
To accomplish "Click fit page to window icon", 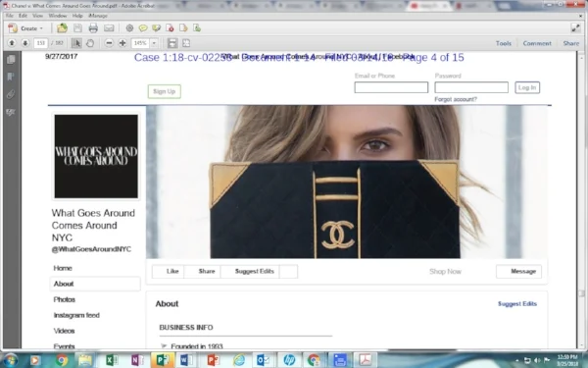I will click(186, 43).
